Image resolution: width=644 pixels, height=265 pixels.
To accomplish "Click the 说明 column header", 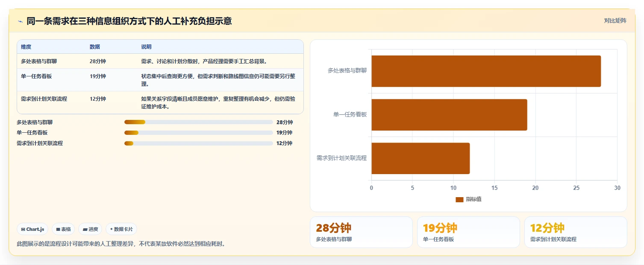I will tap(146, 47).
